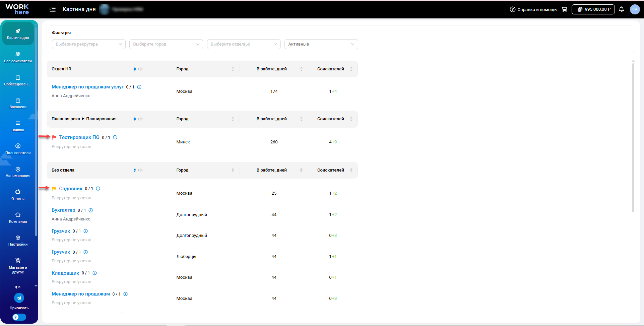Sort Планирования table by Город
The height and width of the screenshot is (326, 644).
(233, 119)
